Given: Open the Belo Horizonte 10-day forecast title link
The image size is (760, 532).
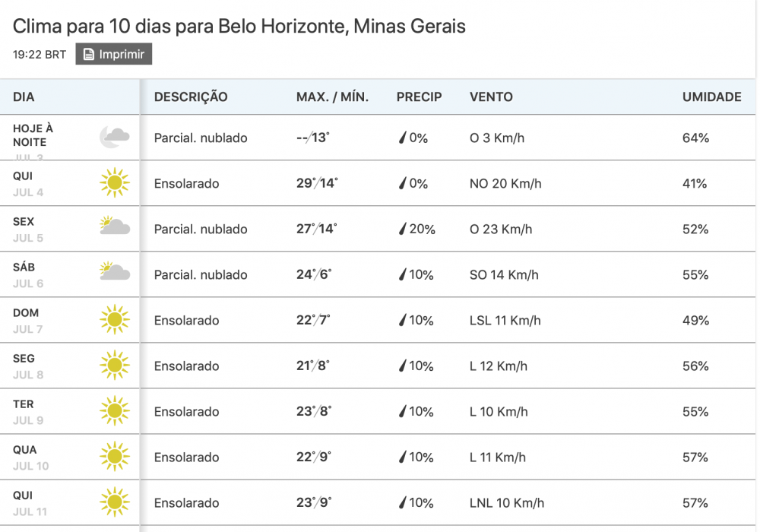Looking at the screenshot, I should click(x=238, y=26).
